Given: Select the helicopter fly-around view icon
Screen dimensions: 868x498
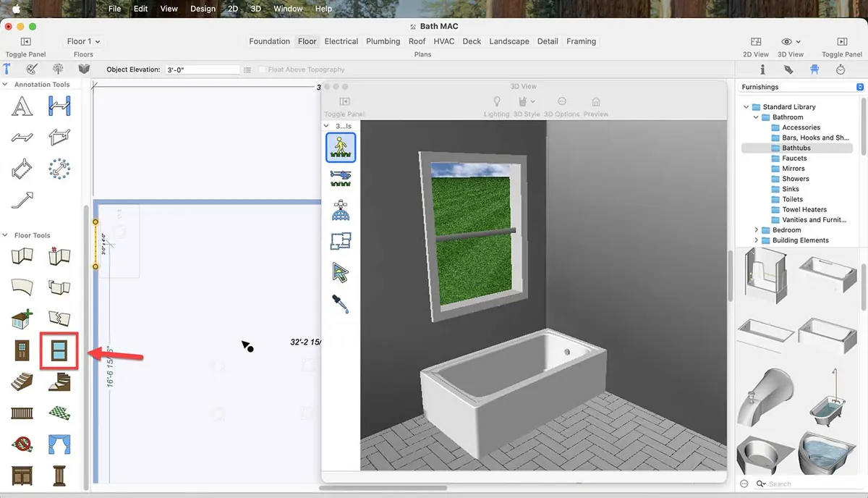Looking at the screenshot, I should click(x=340, y=178).
